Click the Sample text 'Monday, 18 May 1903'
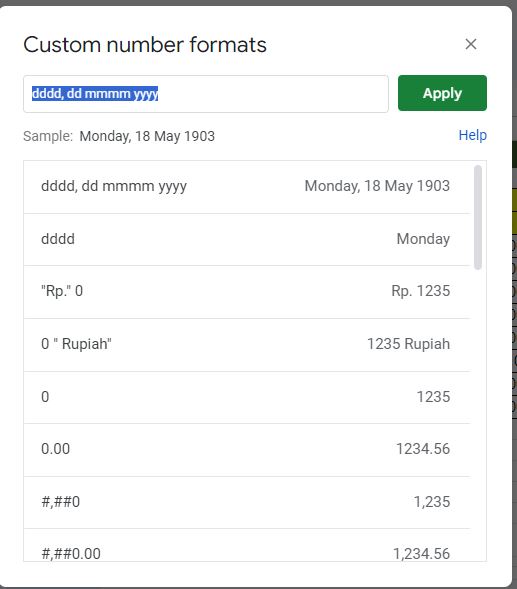This screenshot has width=517, height=589. coord(147,136)
